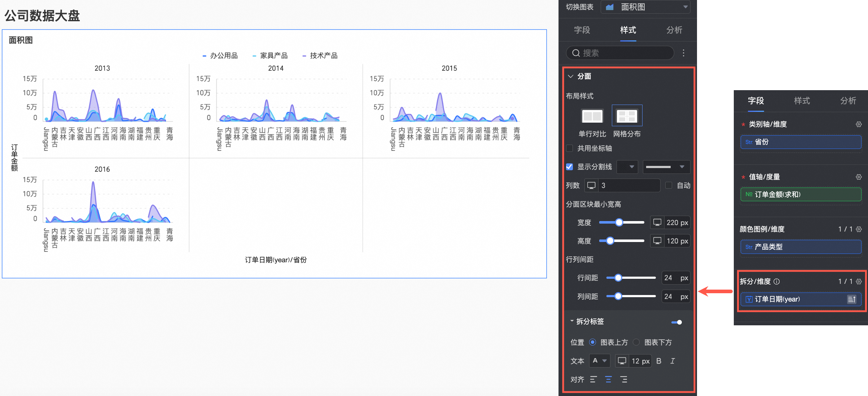868x396 pixels.
Task: Switch to the 字段 tab
Action: [582, 30]
